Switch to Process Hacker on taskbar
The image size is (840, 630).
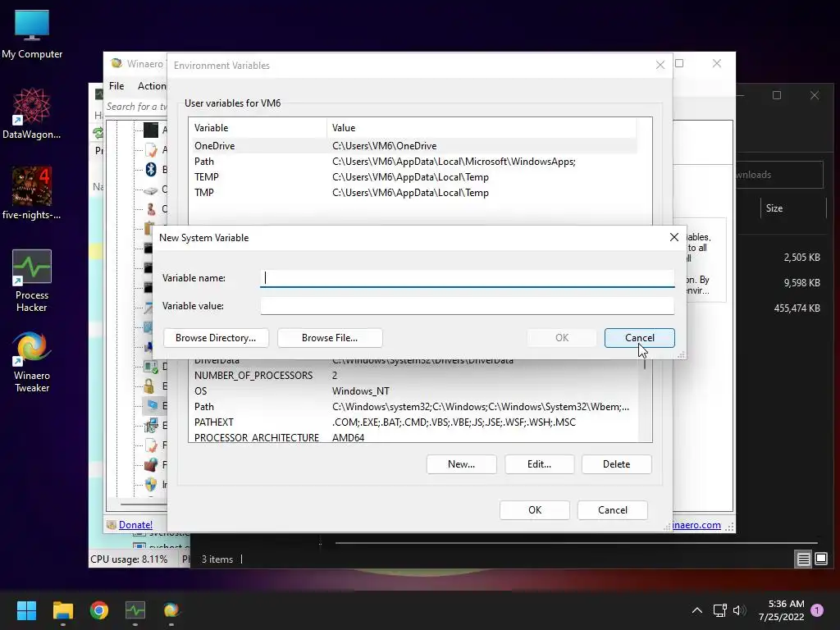coord(135,610)
